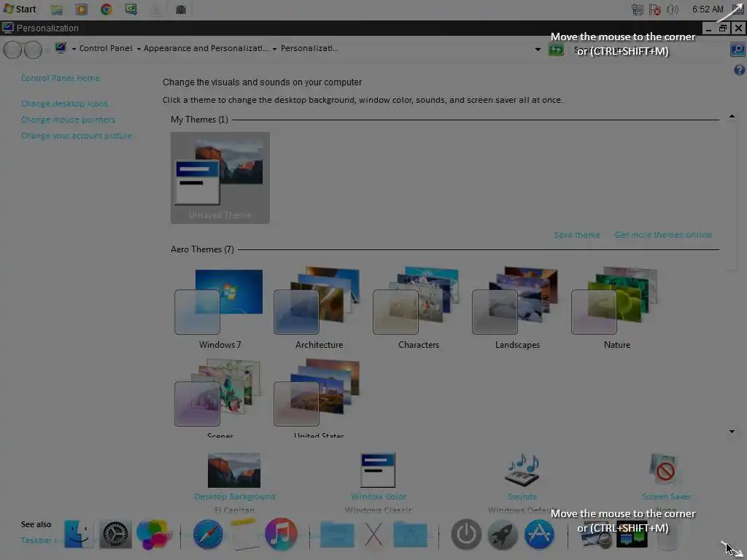This screenshot has width=747, height=560.
Task: Expand dropdown before Appearance and Personalization breadcrumb
Action: [x=139, y=49]
